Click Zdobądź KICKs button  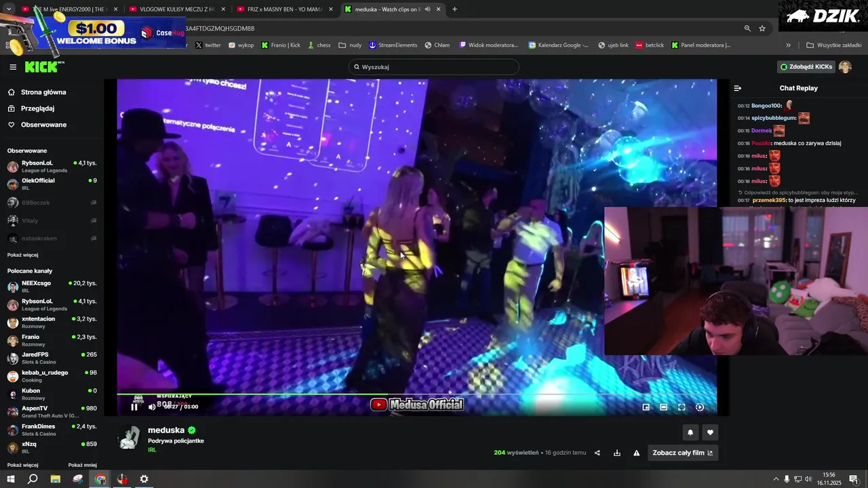806,67
